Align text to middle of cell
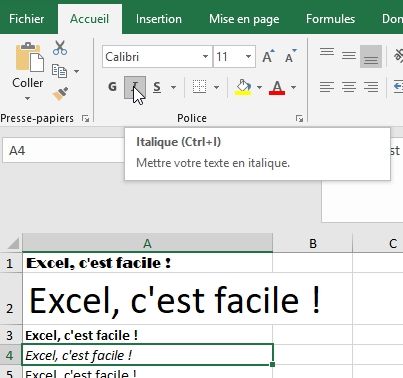 click(349, 56)
